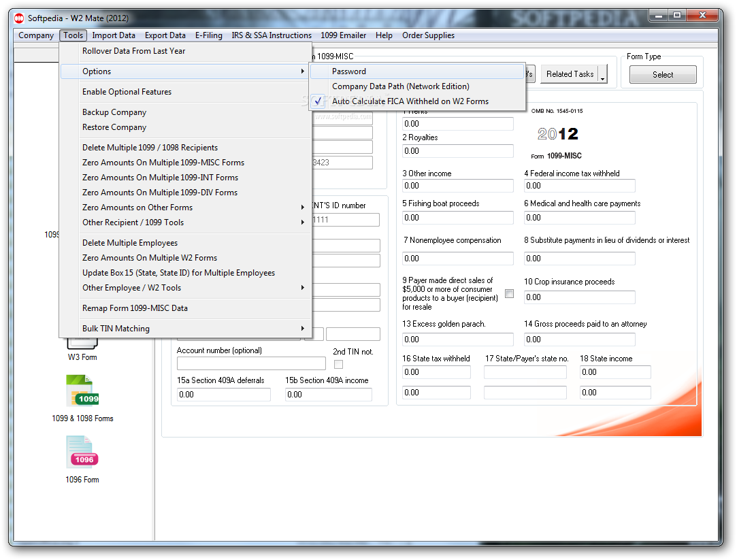Viewport: 737px width, 560px height.
Task: Open the 1096 Form icon
Action: click(x=82, y=452)
